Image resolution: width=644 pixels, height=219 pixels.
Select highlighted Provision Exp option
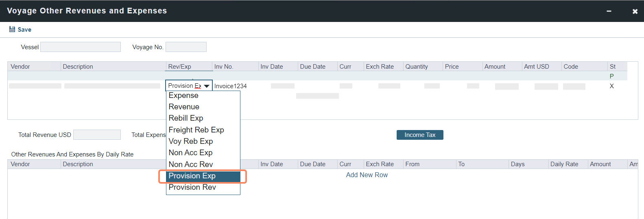click(x=192, y=176)
